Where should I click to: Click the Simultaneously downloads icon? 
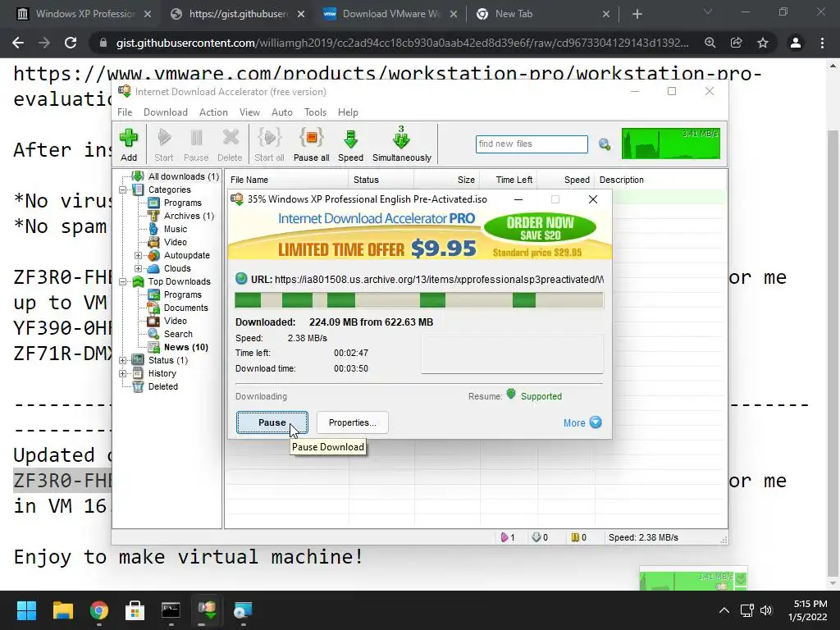click(402, 144)
